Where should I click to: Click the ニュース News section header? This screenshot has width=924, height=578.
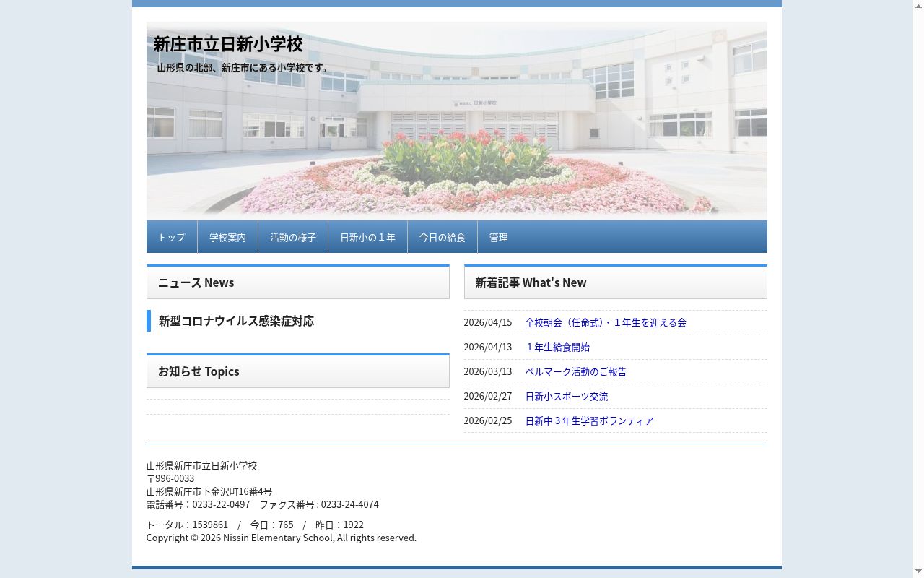point(298,282)
